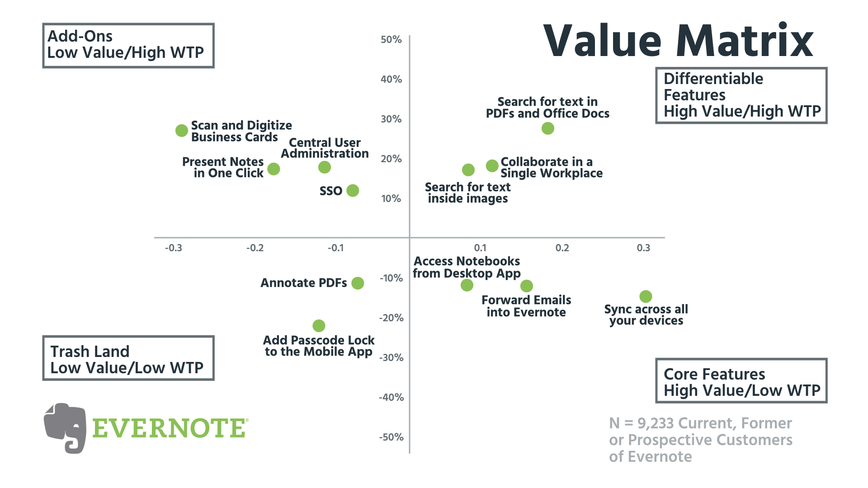The image size is (868, 488).
Task: Select the Scan and Digitize Business Cards dot
Action: tap(182, 131)
